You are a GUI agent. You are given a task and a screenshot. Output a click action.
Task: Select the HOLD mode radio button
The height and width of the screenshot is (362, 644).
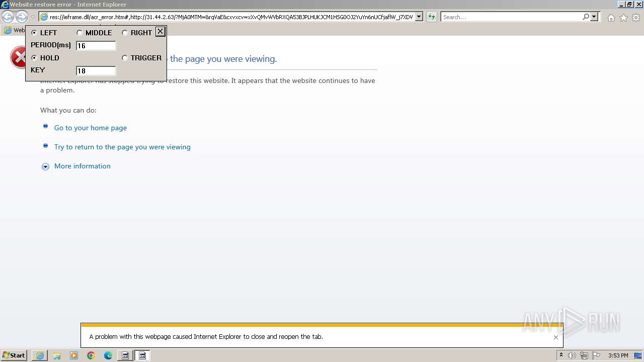click(34, 58)
